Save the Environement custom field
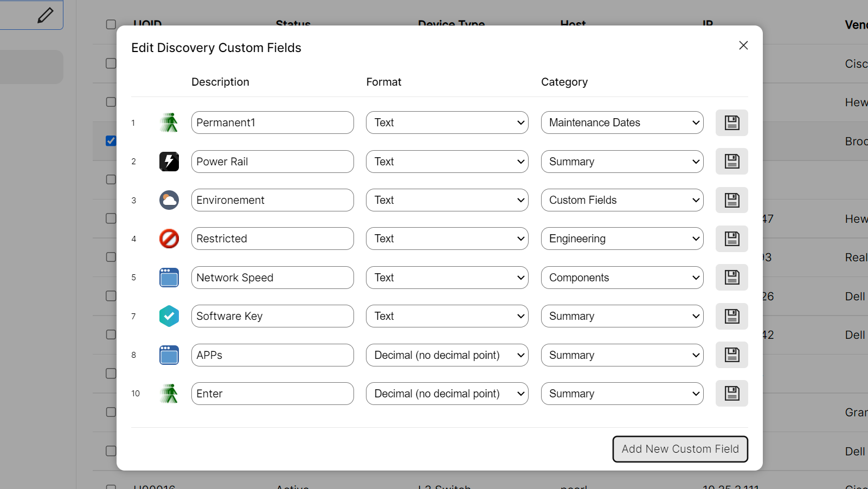Viewport: 868px width, 489px height. pos(732,200)
